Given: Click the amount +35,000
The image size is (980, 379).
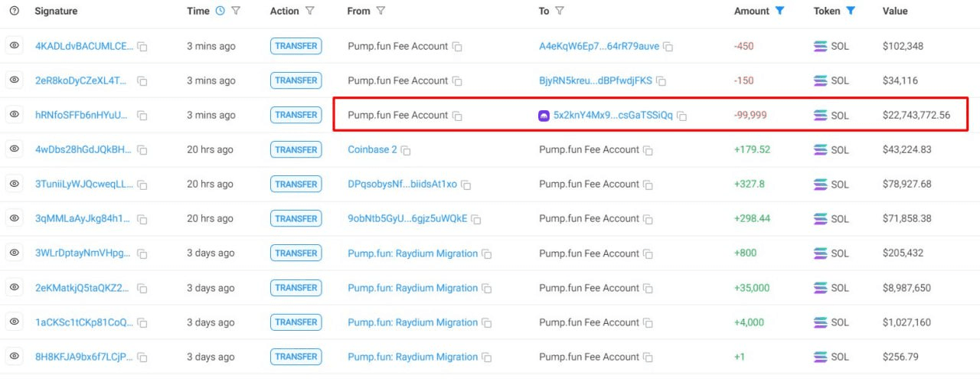Looking at the screenshot, I should pyautogui.click(x=752, y=288).
